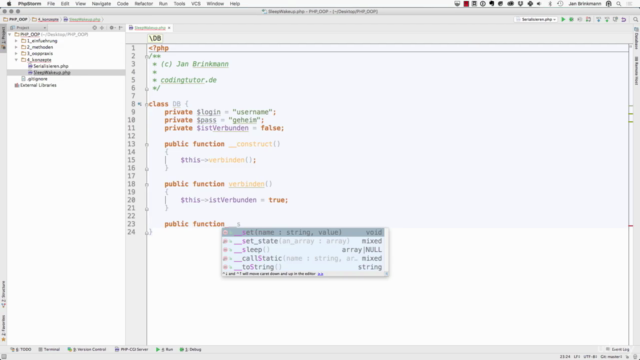Open the Terminal tool window
Screen dimensions: 640x360
pos(49,349)
